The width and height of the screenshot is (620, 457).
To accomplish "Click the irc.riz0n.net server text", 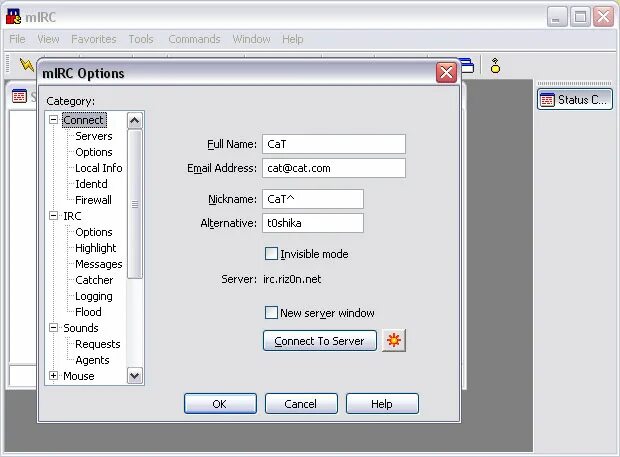I will point(292,279).
